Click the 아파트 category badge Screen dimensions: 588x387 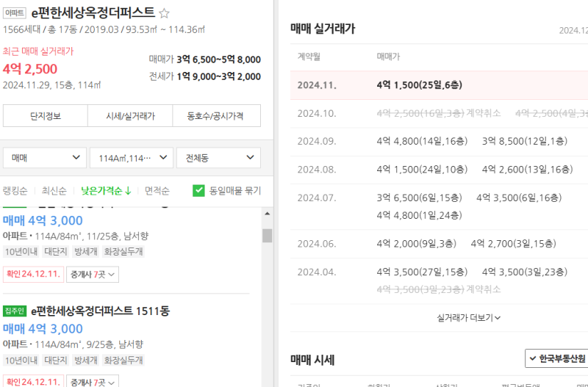click(15, 13)
